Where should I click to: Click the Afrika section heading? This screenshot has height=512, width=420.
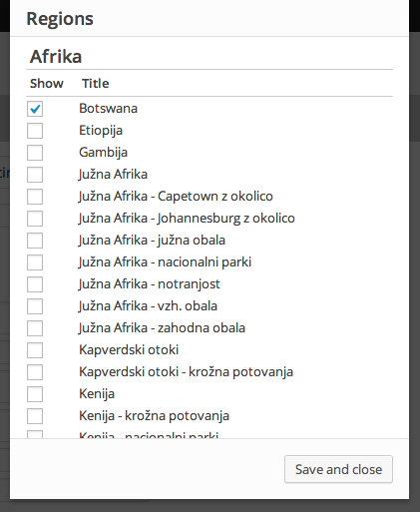point(56,56)
